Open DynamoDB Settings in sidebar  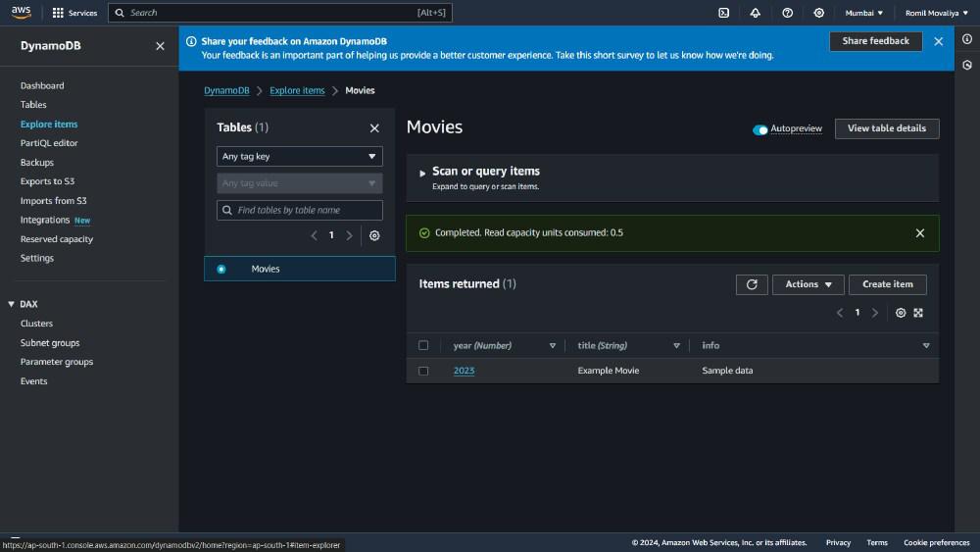[x=37, y=258]
